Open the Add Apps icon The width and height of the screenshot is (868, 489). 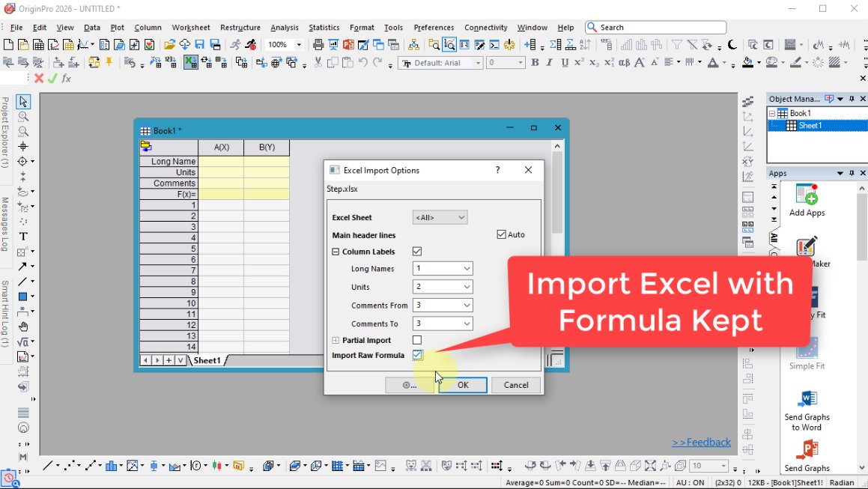click(x=807, y=201)
